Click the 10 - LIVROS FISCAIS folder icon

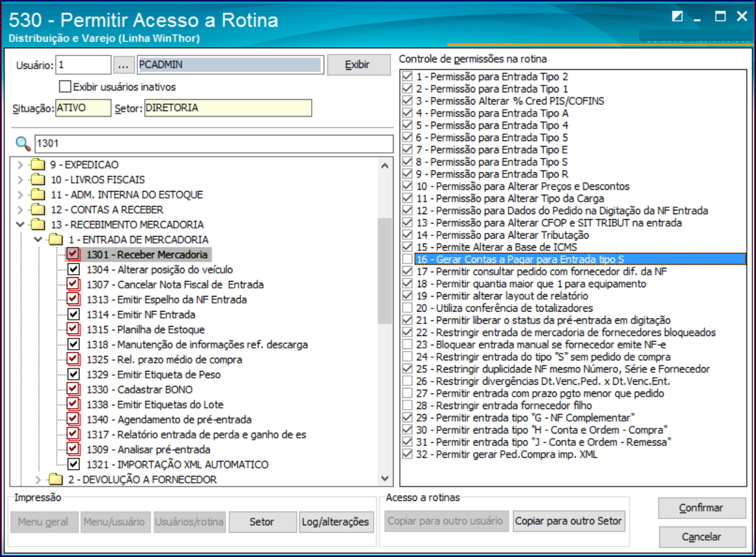click(x=39, y=180)
